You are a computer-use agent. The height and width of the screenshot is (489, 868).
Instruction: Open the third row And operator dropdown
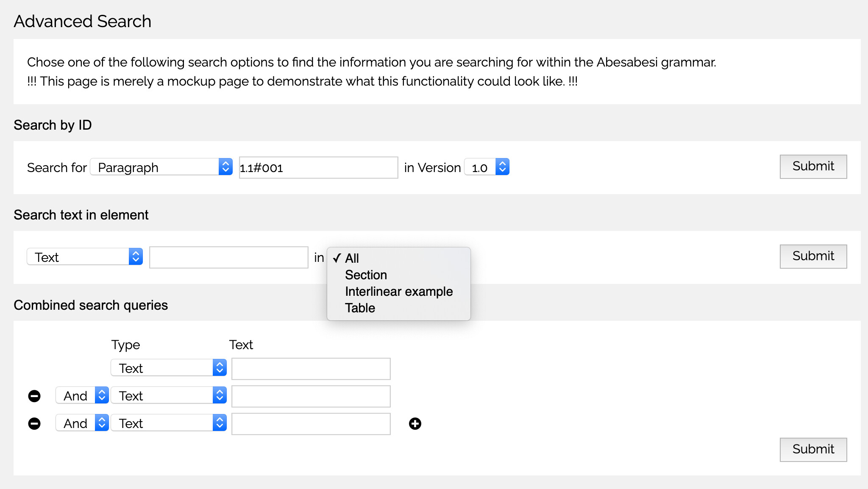pos(82,423)
